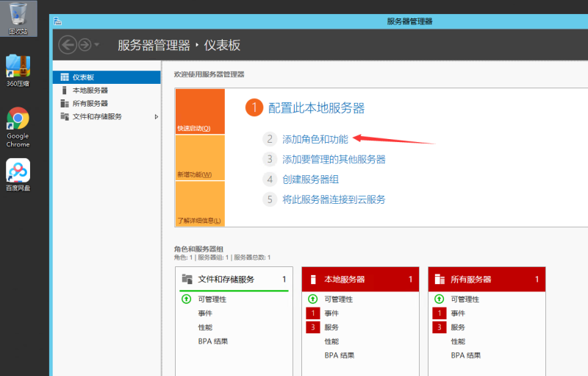The image size is (588, 376).
Task: Click red badge 1 beside 事件 in 本地服务器
Action: click(313, 313)
